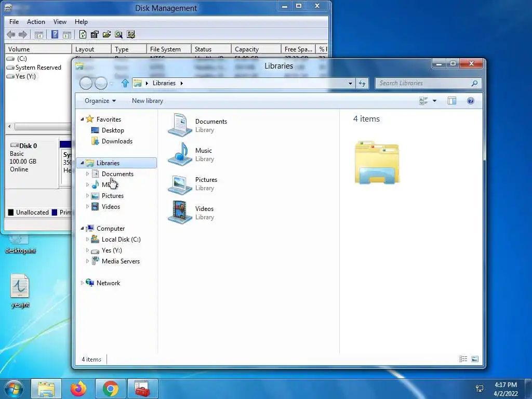Click the Properties icon in Disk Management toolbar
The image size is (532, 399).
(x=95, y=34)
